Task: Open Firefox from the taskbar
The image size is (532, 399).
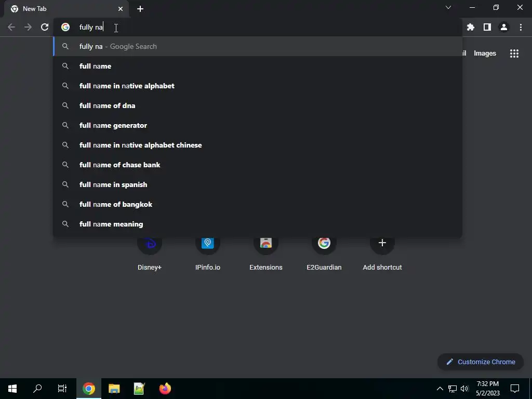Action: 165,389
